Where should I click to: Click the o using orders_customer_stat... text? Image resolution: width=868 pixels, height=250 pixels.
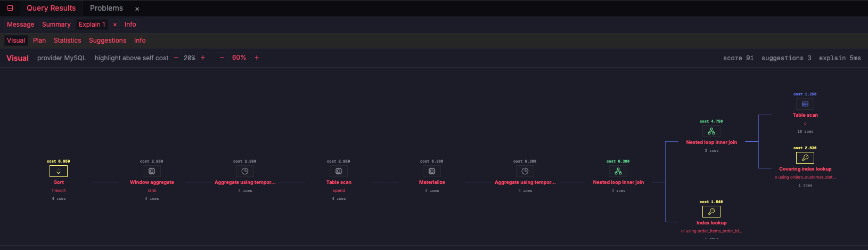click(x=805, y=177)
